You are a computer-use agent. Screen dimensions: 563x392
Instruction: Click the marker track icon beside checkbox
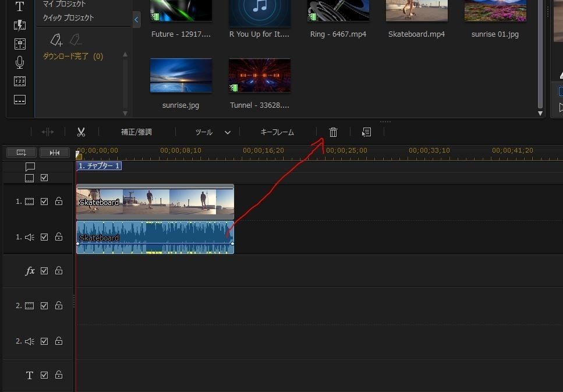pos(30,178)
